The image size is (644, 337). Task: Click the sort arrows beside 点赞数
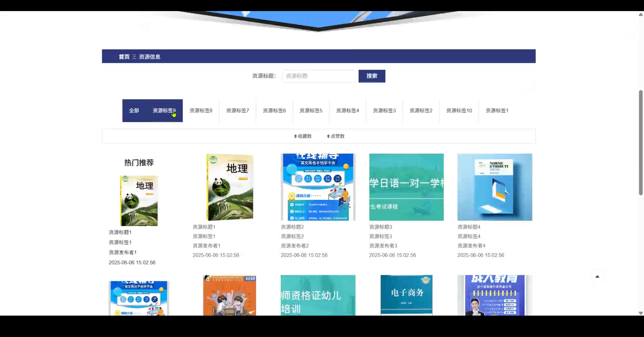pos(328,136)
